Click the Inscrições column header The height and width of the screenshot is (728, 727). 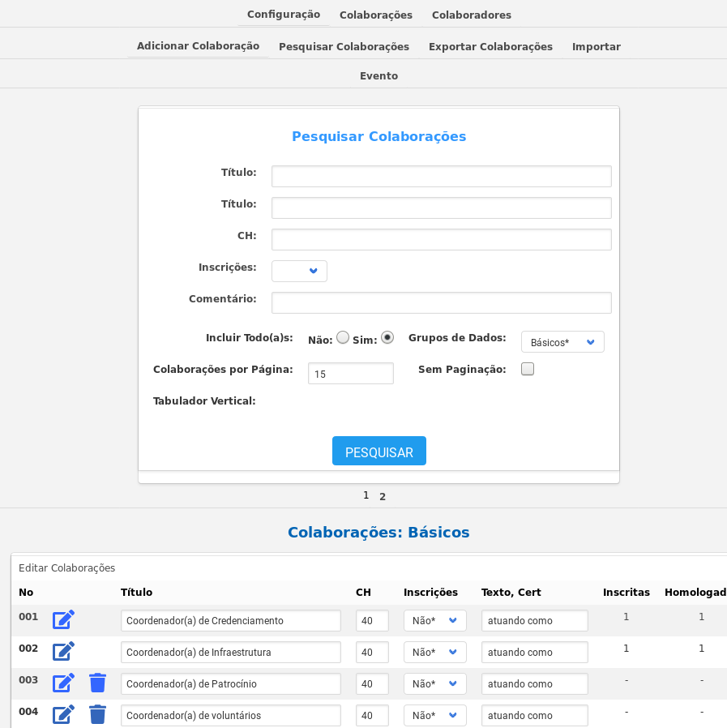(431, 592)
